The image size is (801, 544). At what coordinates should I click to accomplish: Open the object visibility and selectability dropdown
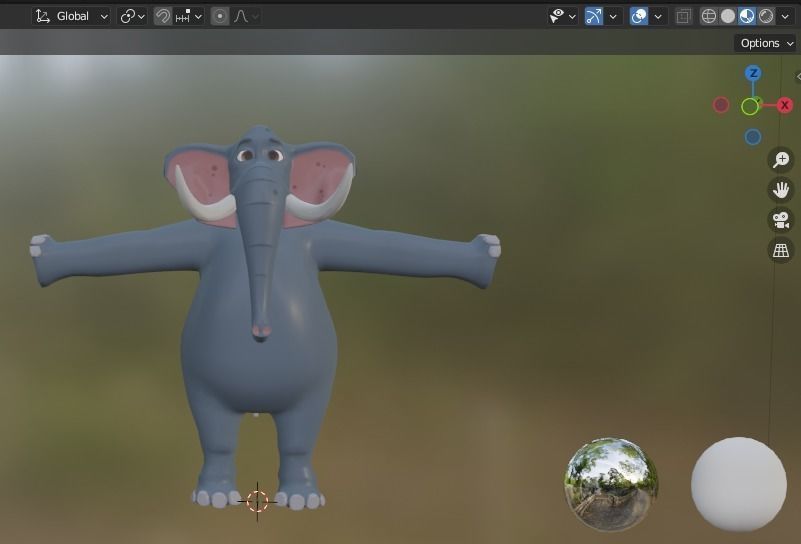pos(563,16)
